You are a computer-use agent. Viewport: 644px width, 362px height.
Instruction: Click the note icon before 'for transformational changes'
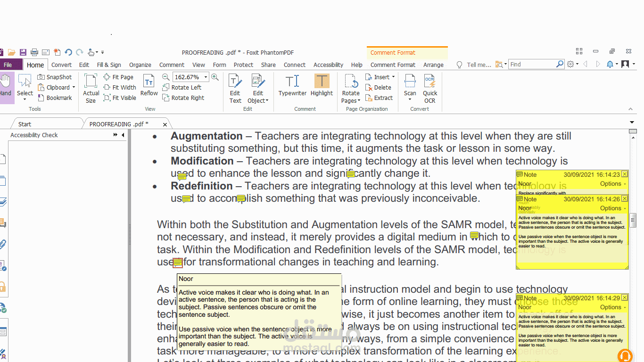178,263
